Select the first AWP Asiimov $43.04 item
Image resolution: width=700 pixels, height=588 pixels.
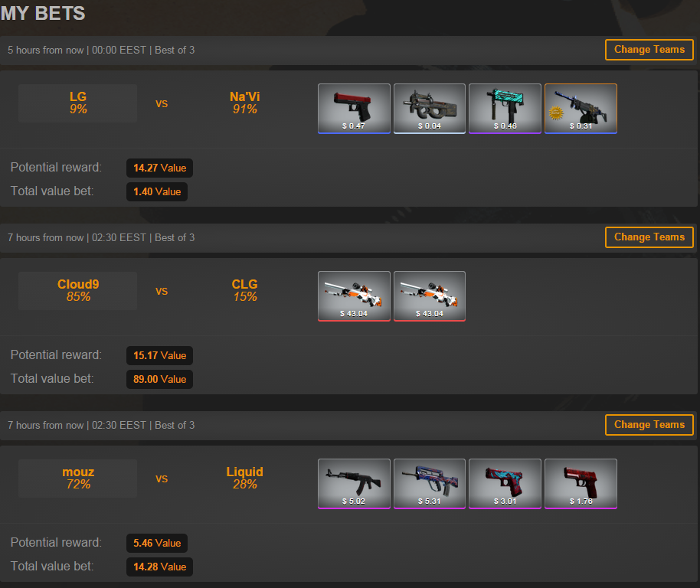354,296
